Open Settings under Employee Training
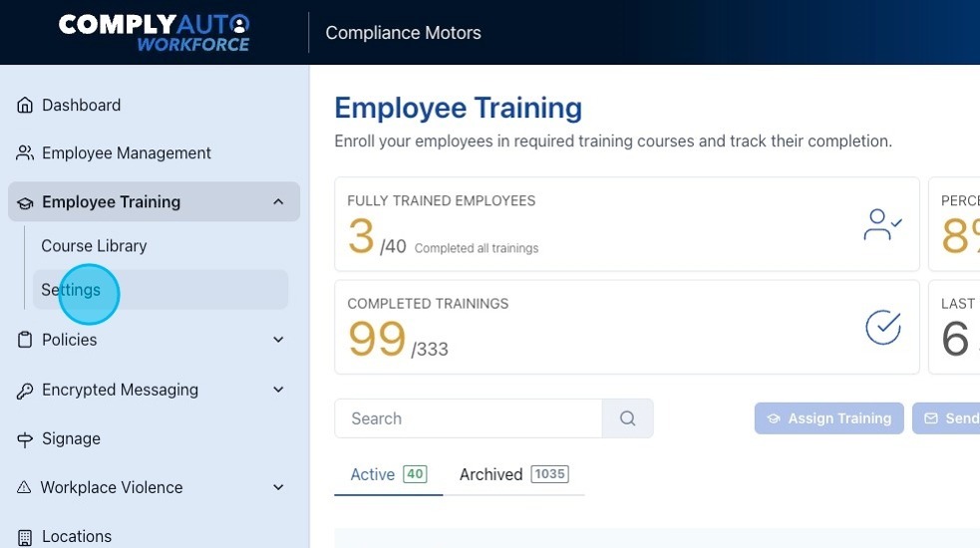Image resolution: width=980 pixels, height=548 pixels. (x=71, y=290)
